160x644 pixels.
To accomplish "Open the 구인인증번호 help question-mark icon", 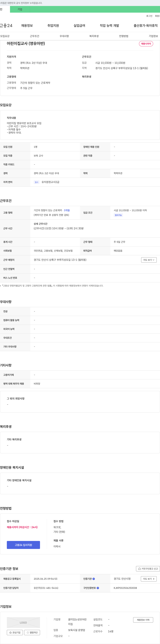I will 98,588.
